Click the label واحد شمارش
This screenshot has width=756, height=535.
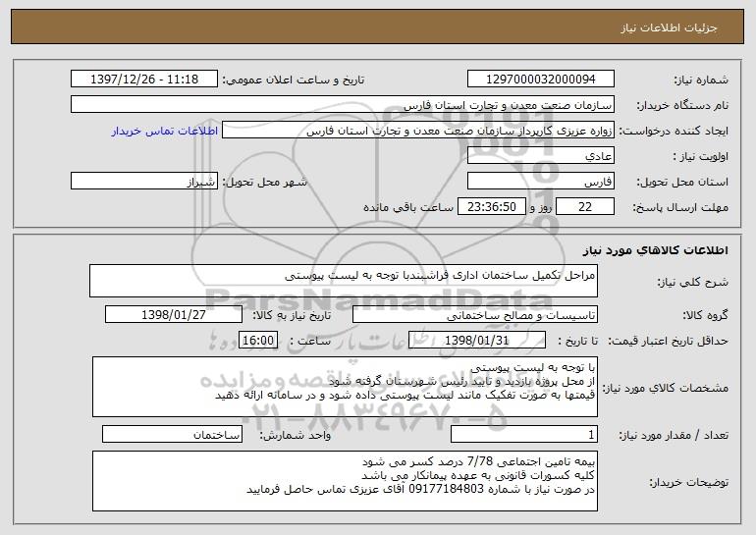coord(296,435)
